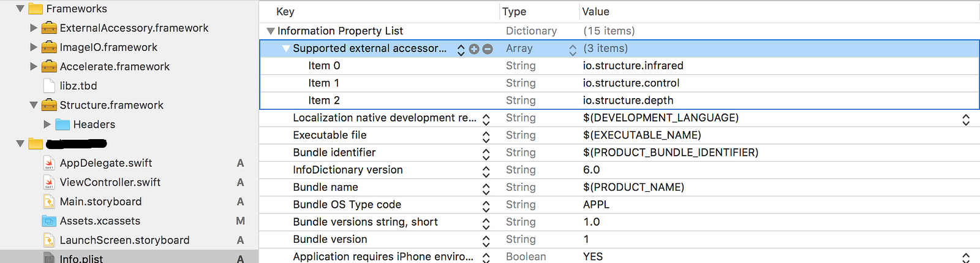The height and width of the screenshot is (263, 980).
Task: Open the Application requires iPhone YES dropdown
Action: point(966,257)
